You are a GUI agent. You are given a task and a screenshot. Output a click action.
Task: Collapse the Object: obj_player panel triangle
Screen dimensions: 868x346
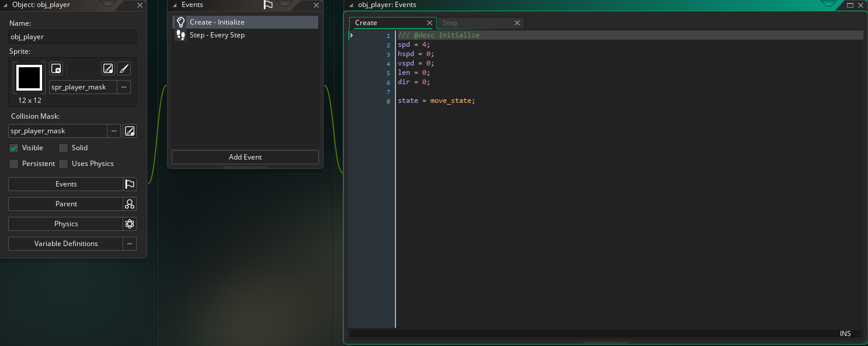coord(5,5)
